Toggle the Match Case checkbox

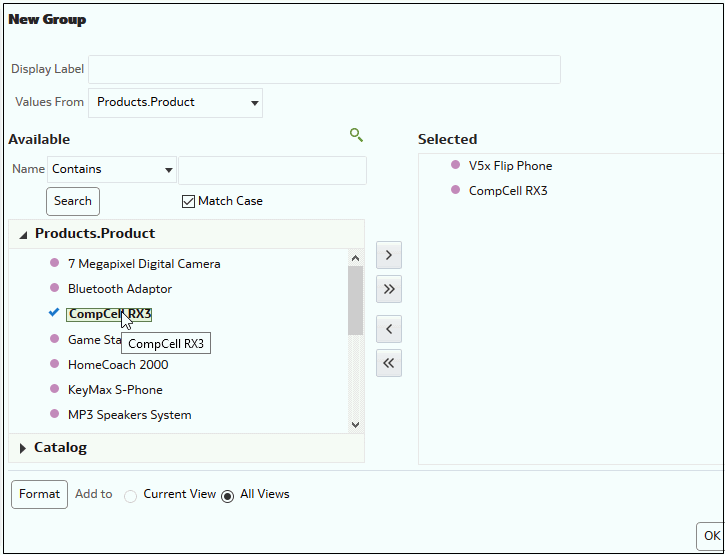pyautogui.click(x=189, y=201)
